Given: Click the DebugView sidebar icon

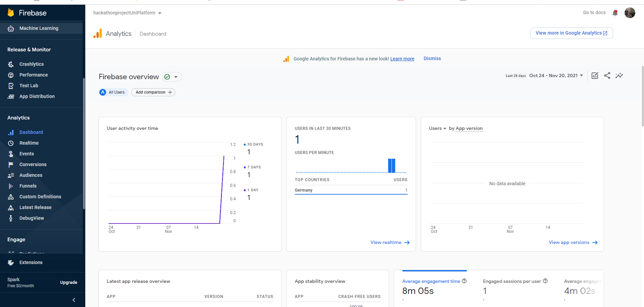Looking at the screenshot, I should click(x=11, y=218).
